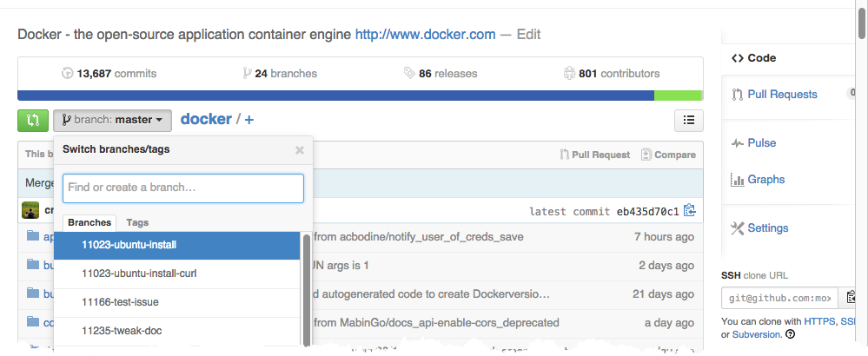The width and height of the screenshot is (868, 356).
Task: Click the list view icon button
Action: [689, 121]
